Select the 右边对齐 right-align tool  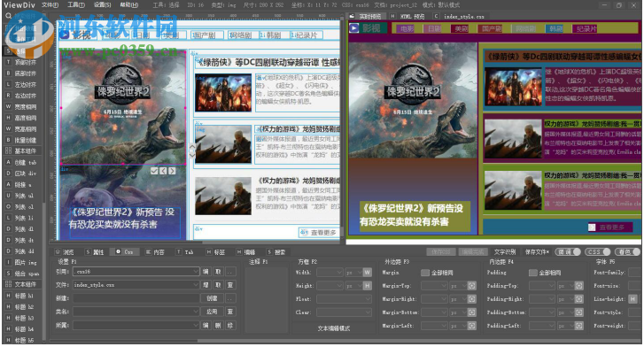tap(22, 96)
